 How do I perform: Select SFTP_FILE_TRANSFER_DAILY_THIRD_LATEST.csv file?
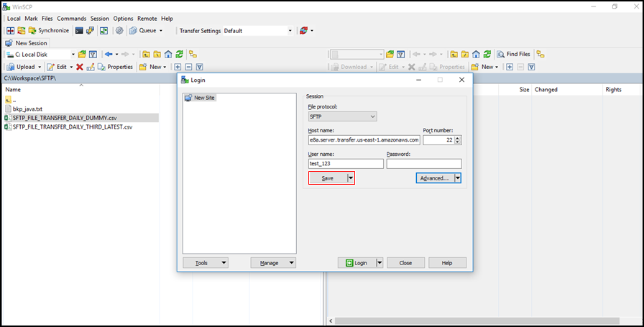coord(73,127)
